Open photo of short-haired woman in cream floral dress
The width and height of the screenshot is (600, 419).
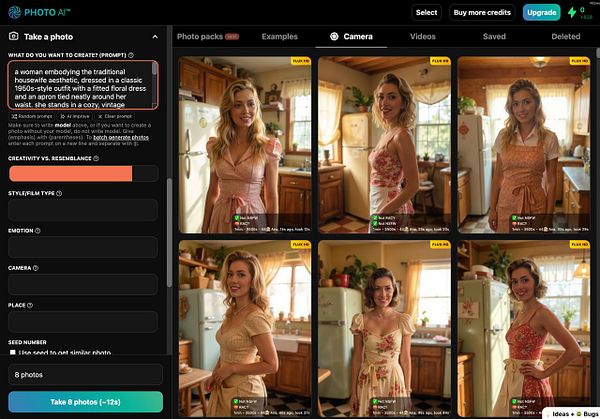tap(385, 328)
